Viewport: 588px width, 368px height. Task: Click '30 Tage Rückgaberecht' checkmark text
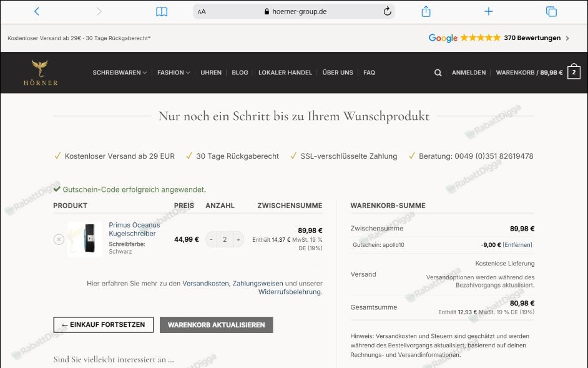coord(237,156)
